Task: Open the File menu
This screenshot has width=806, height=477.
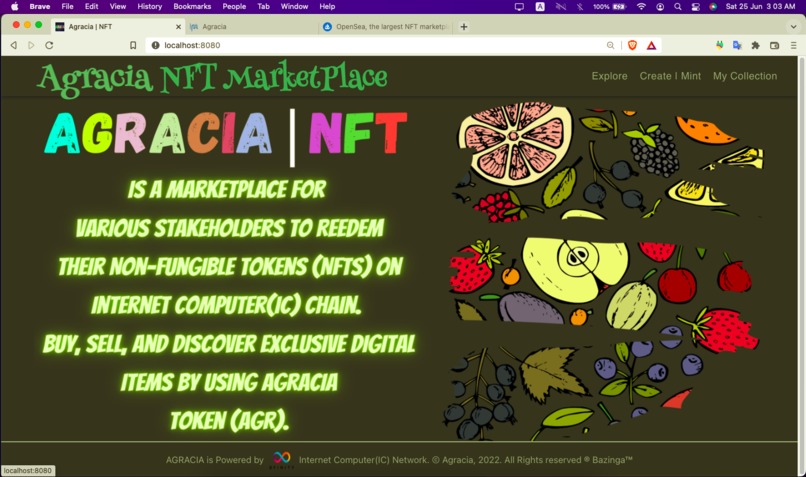Action: [x=67, y=7]
